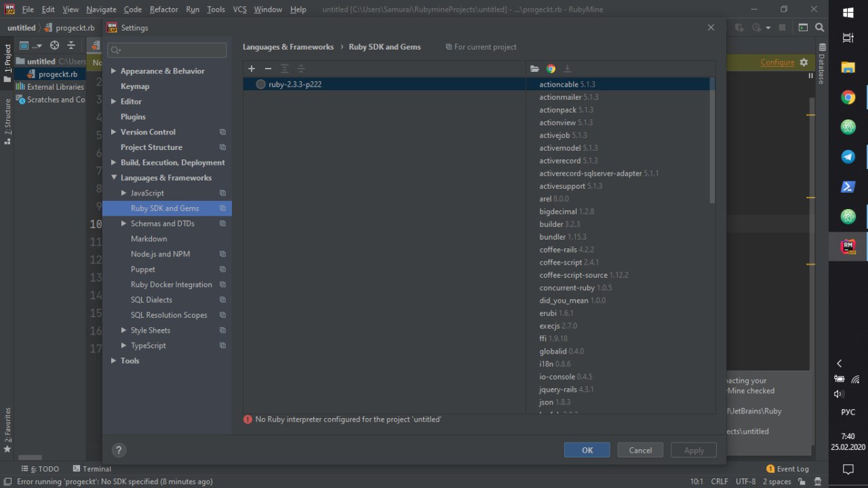The image size is (868, 488).
Task: Open the Settings help question mark button
Action: point(118,450)
